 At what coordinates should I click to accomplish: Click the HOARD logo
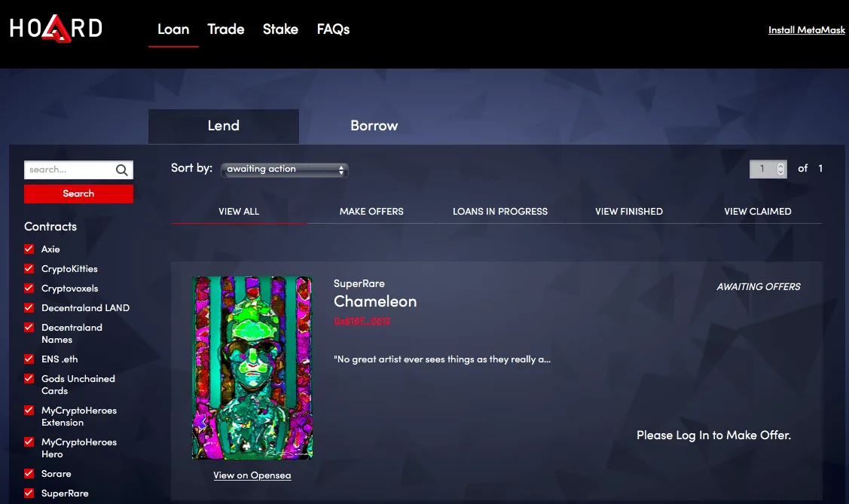click(x=56, y=28)
